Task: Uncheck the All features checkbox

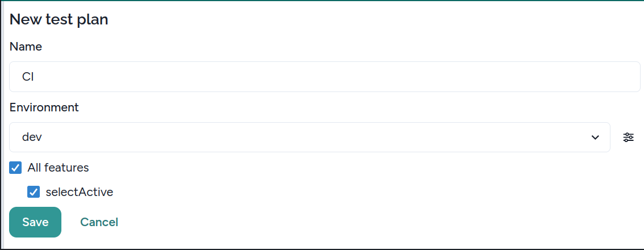Action: click(16, 168)
